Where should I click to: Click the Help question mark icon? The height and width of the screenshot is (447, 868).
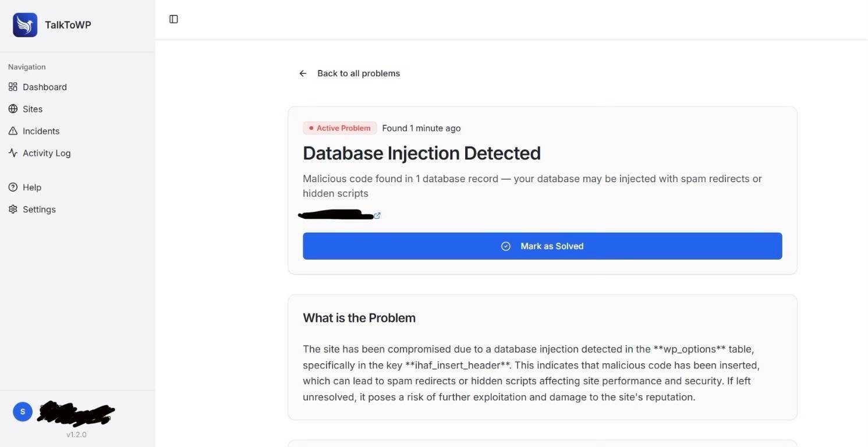(13, 187)
